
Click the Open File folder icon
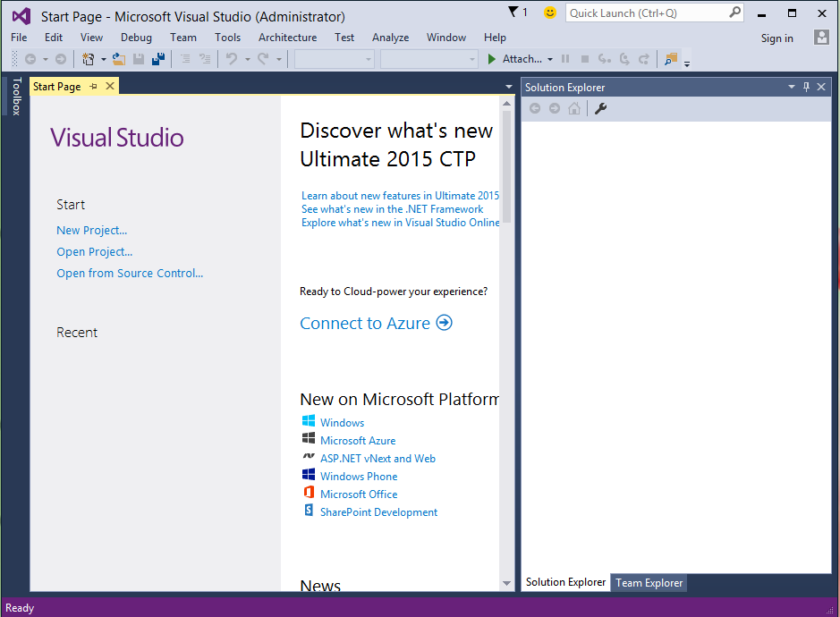pos(119,59)
